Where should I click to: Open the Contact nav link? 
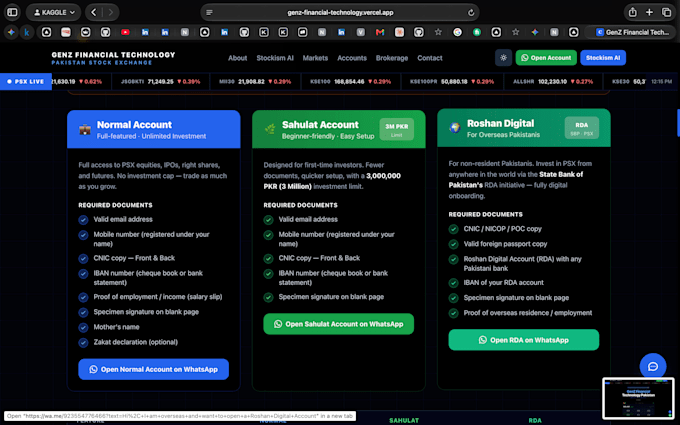pos(430,58)
